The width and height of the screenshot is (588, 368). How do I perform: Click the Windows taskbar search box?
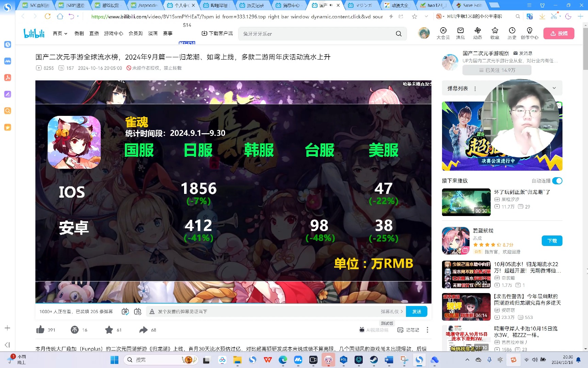tap(161, 360)
